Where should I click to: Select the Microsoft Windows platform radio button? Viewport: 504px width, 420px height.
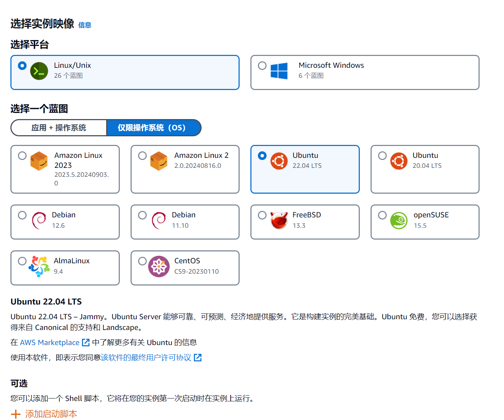click(262, 66)
